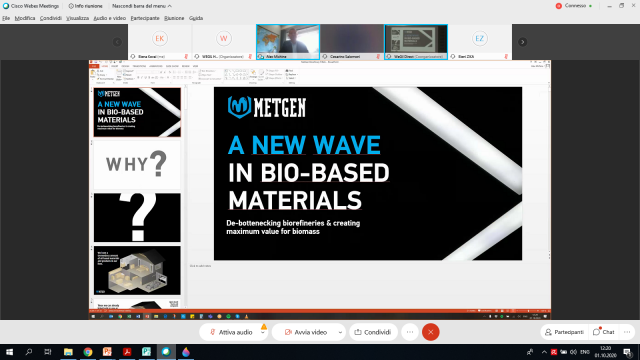Open File Explorer from taskbar
This screenshot has width=640, height=360.
(68, 352)
